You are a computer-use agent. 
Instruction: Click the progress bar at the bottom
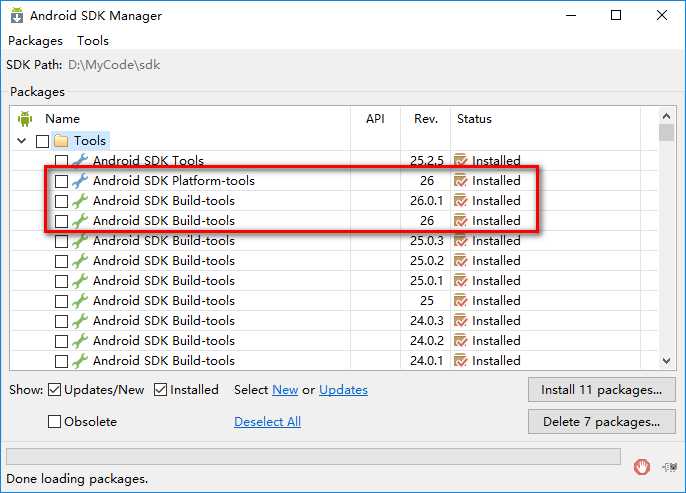pyautogui.click(x=313, y=456)
